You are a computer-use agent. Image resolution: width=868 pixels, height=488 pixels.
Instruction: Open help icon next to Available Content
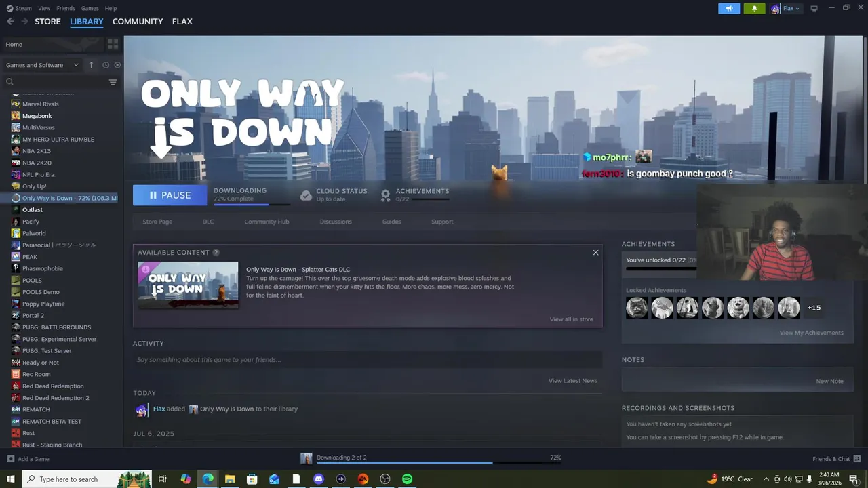pyautogui.click(x=216, y=253)
